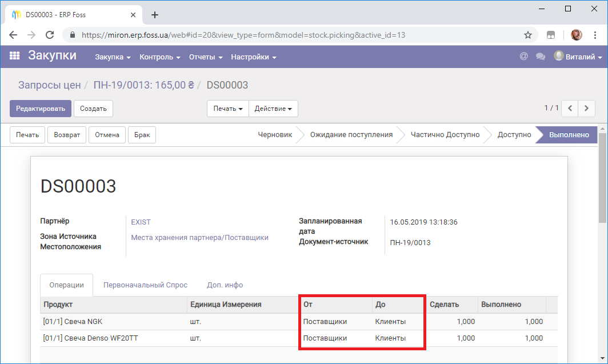Viewport: 608px width, 364px height.
Task: Click the Редактировать button
Action: [x=41, y=109]
